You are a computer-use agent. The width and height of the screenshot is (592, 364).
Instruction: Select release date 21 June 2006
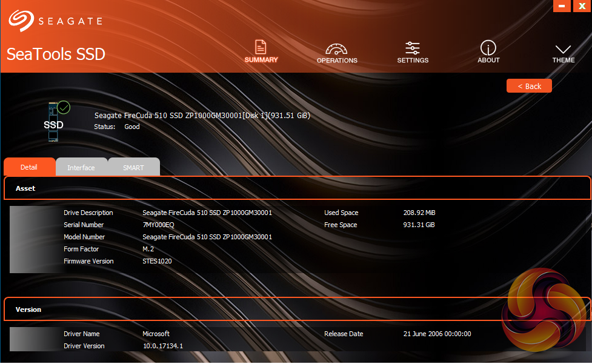tap(437, 334)
